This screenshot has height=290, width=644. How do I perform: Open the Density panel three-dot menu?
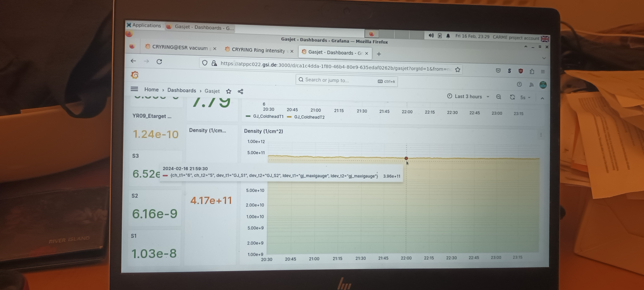pos(541,135)
